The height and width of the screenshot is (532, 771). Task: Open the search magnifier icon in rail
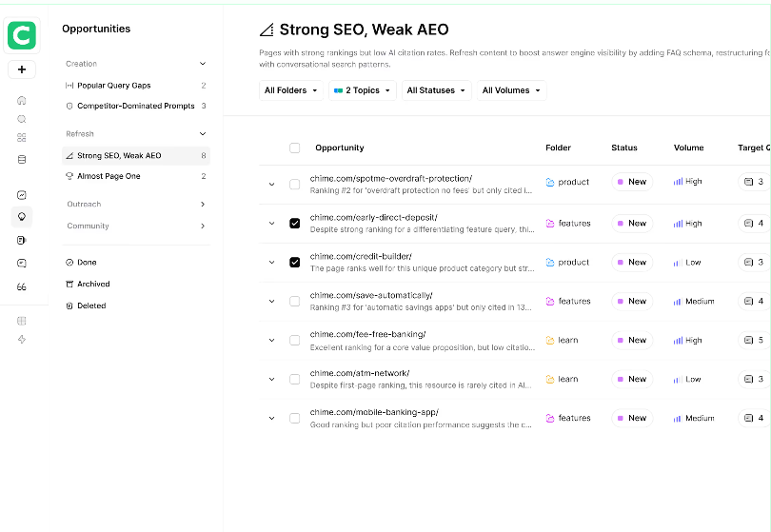click(22, 119)
